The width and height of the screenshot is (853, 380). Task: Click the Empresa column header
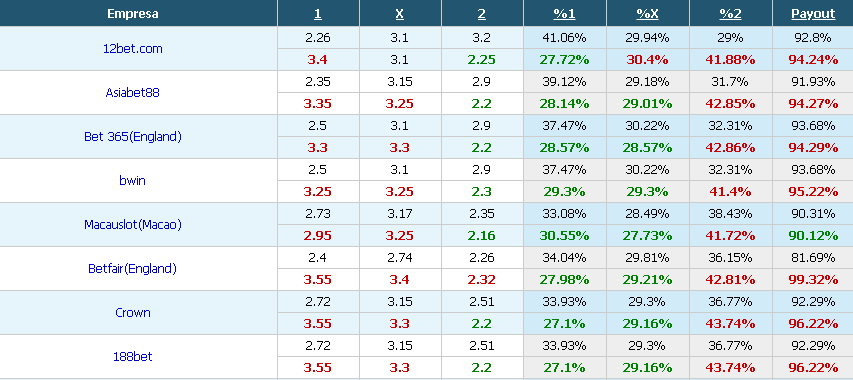[x=133, y=14]
